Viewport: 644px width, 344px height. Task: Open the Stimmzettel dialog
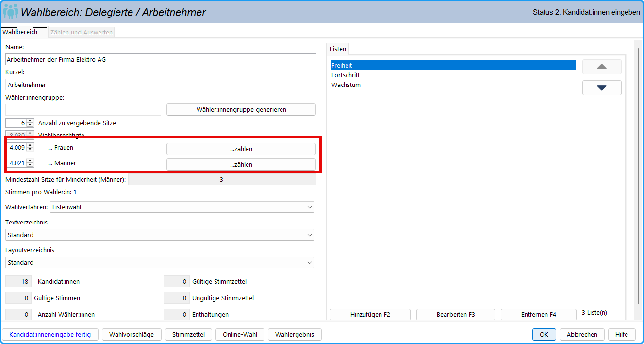pyautogui.click(x=187, y=335)
